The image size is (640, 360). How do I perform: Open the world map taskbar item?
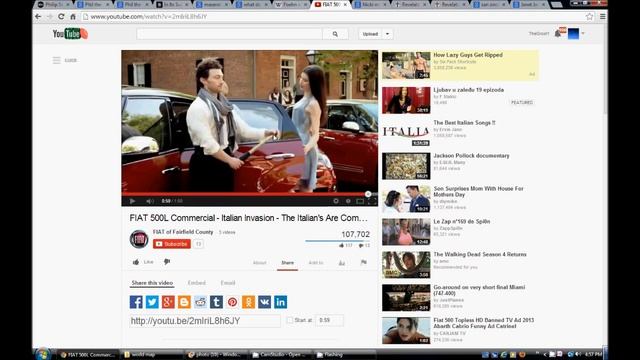[152, 355]
